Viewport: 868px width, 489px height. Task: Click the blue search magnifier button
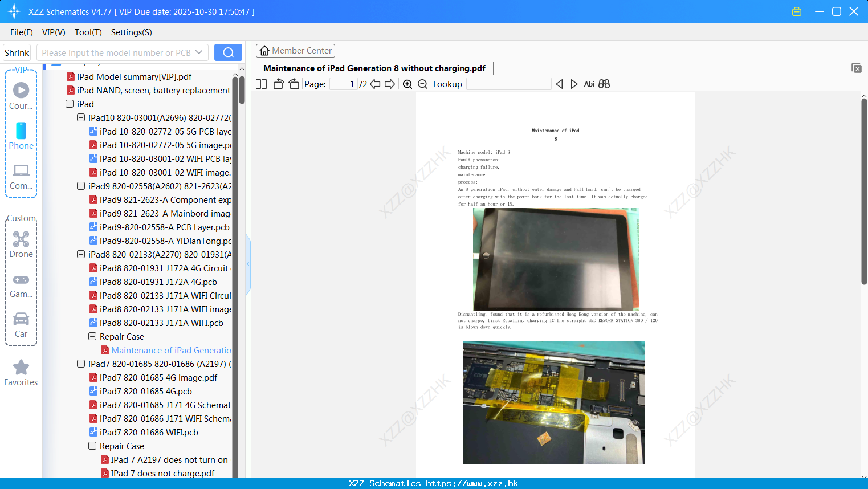point(228,52)
